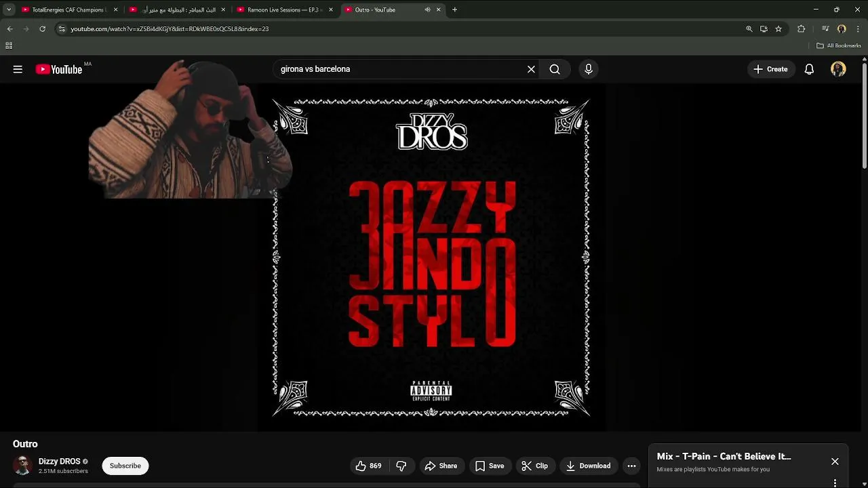Click the Share button

click(x=441, y=466)
